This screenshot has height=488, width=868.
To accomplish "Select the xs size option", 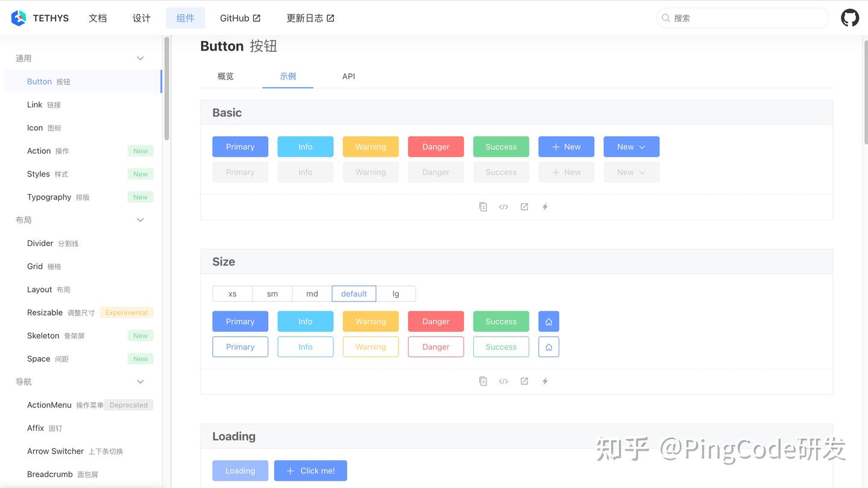I will pos(232,294).
